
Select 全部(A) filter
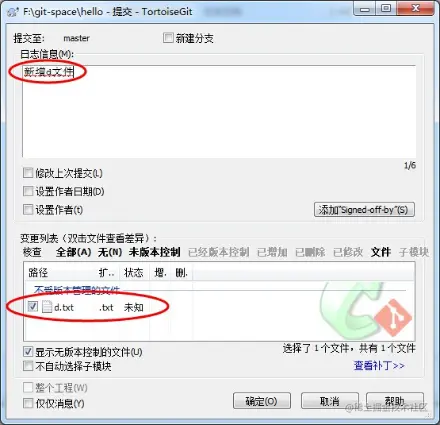click(74, 252)
